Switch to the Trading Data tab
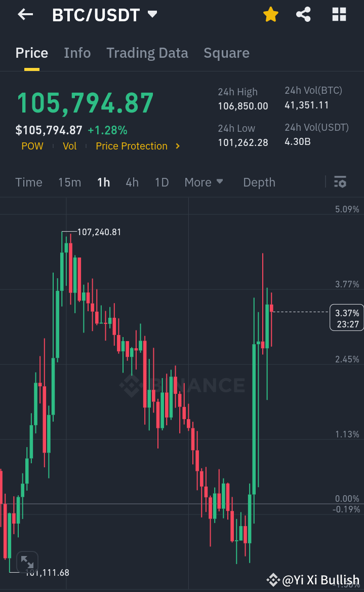Screen dimensions: 364x592 pos(147,53)
